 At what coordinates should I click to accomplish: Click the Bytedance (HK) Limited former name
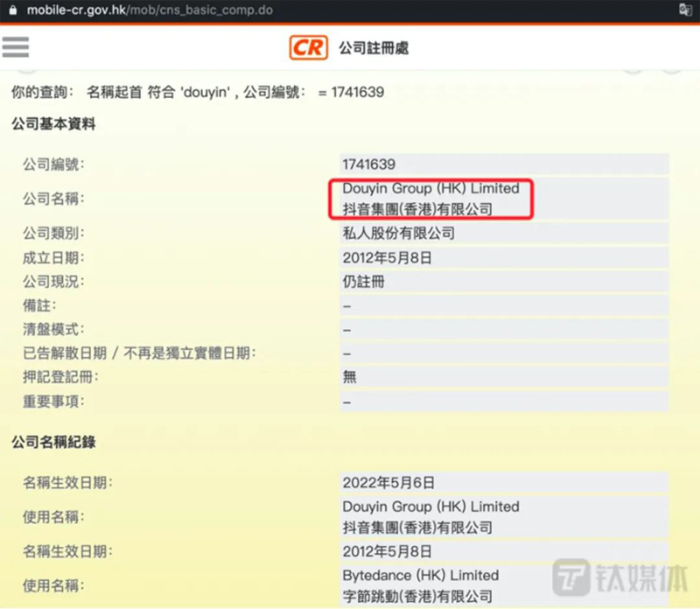[420, 576]
